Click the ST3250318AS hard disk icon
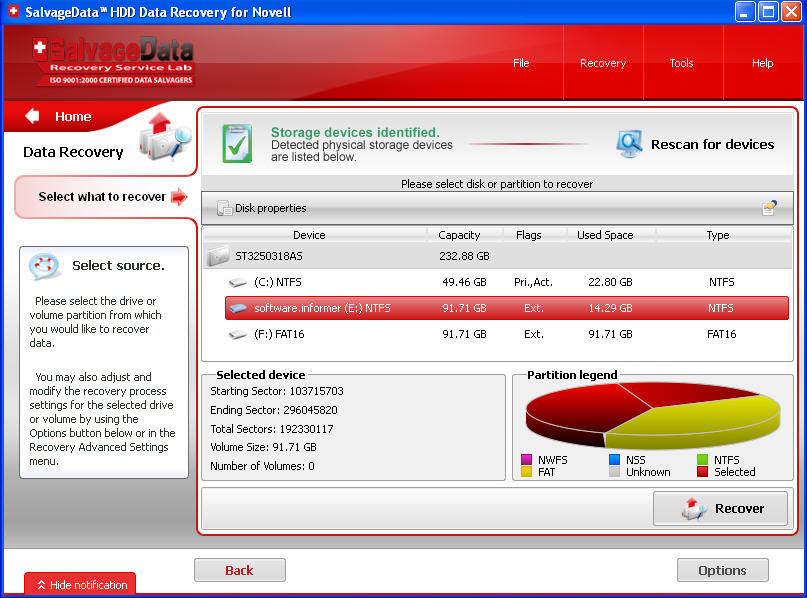 (218, 256)
